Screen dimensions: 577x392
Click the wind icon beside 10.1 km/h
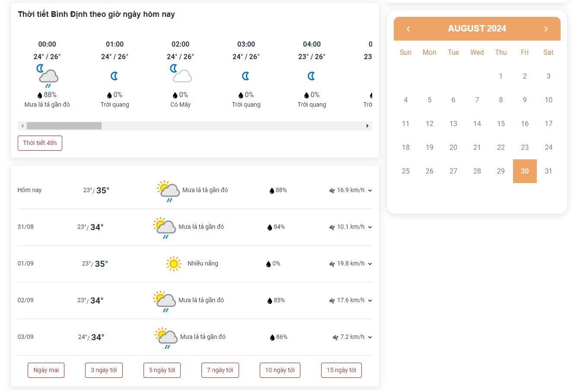pyautogui.click(x=332, y=227)
